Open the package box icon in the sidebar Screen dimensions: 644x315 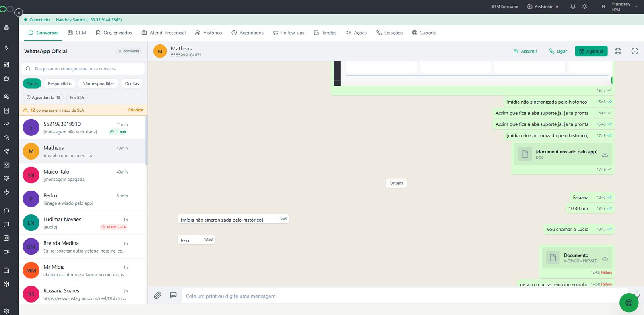pos(6,284)
